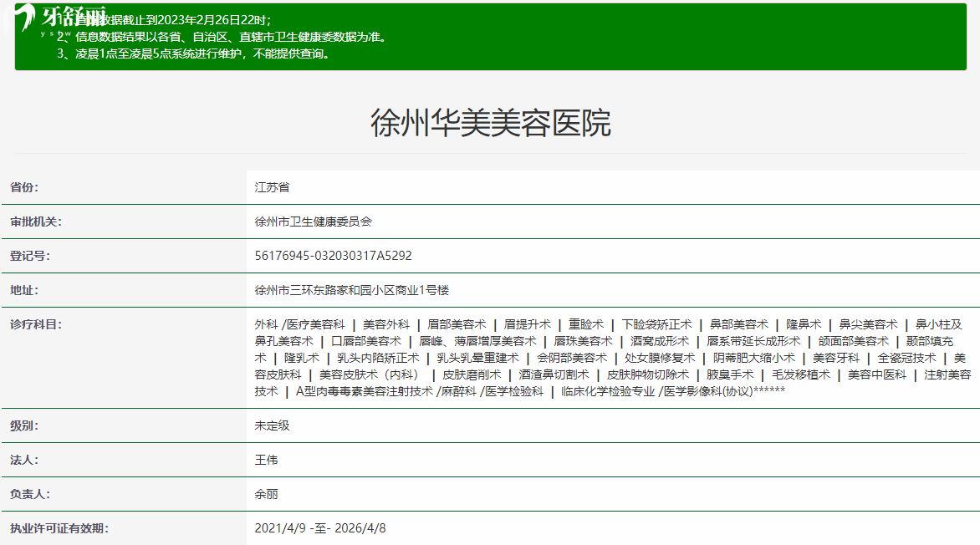This screenshot has width=980, height=545.
Task: Select validity period 2021/4/9 -至- 2026/4/8
Action: [x=320, y=529]
